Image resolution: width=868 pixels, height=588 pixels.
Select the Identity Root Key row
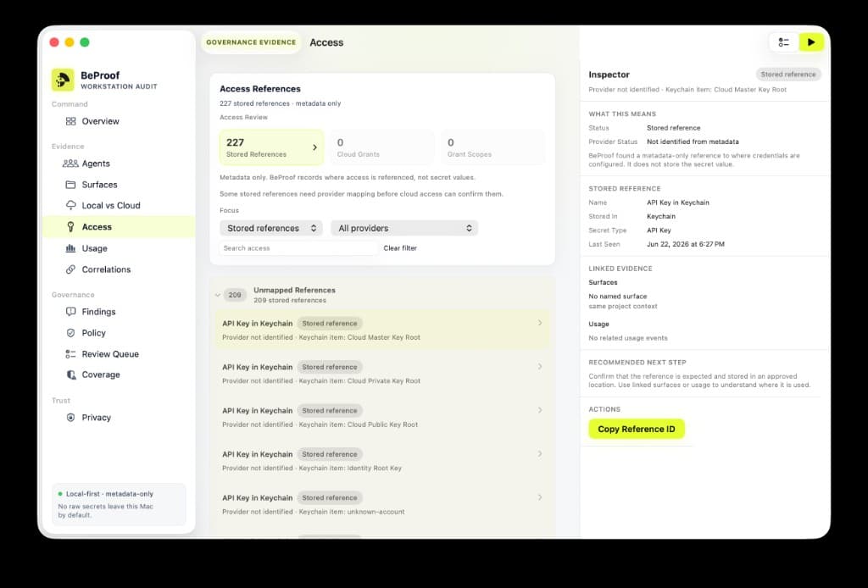point(382,461)
